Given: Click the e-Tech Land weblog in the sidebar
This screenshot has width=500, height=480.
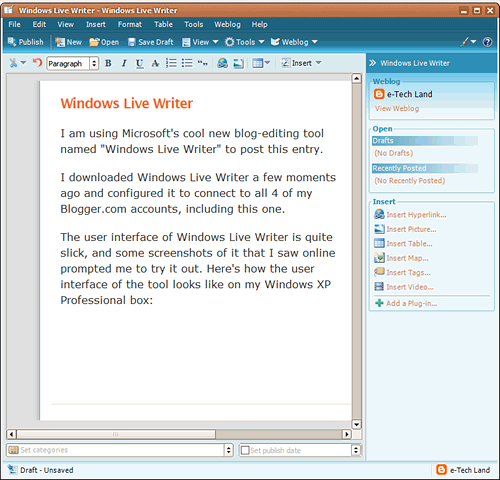Looking at the screenshot, I should coord(403,94).
